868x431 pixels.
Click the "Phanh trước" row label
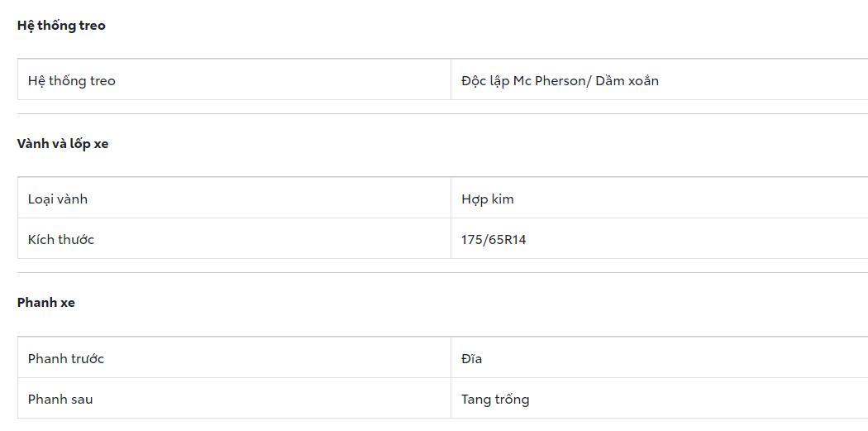66,359
